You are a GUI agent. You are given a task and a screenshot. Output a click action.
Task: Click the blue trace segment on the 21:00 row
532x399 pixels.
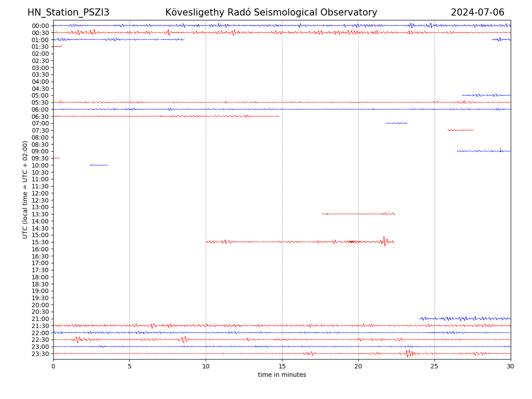point(465,318)
